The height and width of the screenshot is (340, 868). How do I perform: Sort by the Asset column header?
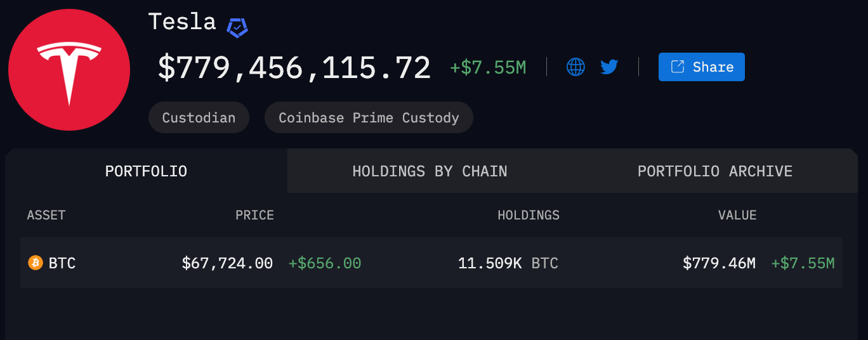[46, 215]
